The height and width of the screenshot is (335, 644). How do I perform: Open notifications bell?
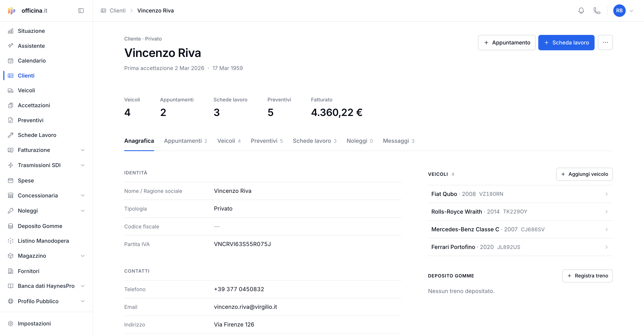coord(581,11)
